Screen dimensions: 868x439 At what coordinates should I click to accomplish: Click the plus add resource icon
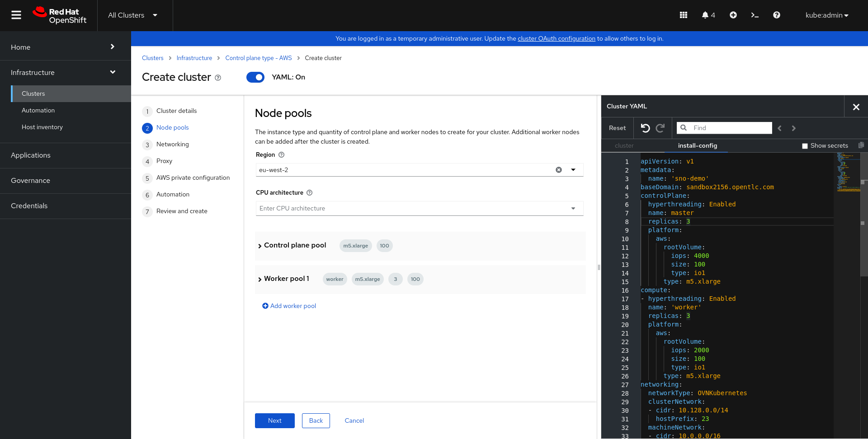(x=733, y=15)
